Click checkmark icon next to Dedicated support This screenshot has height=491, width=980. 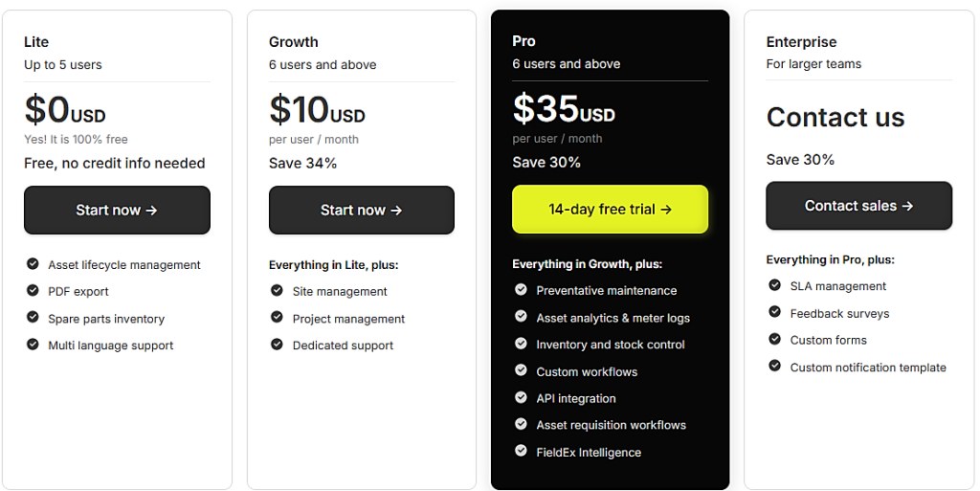(x=277, y=345)
